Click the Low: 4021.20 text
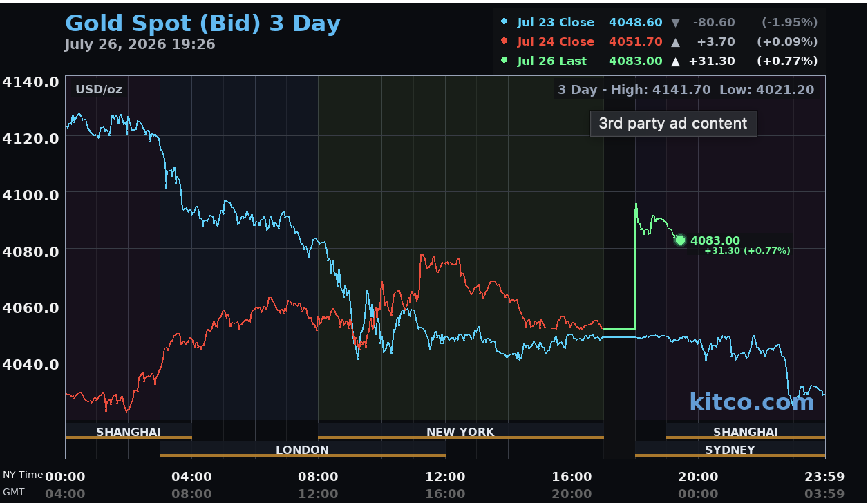Image resolution: width=868 pixels, height=503 pixels. tap(766, 90)
